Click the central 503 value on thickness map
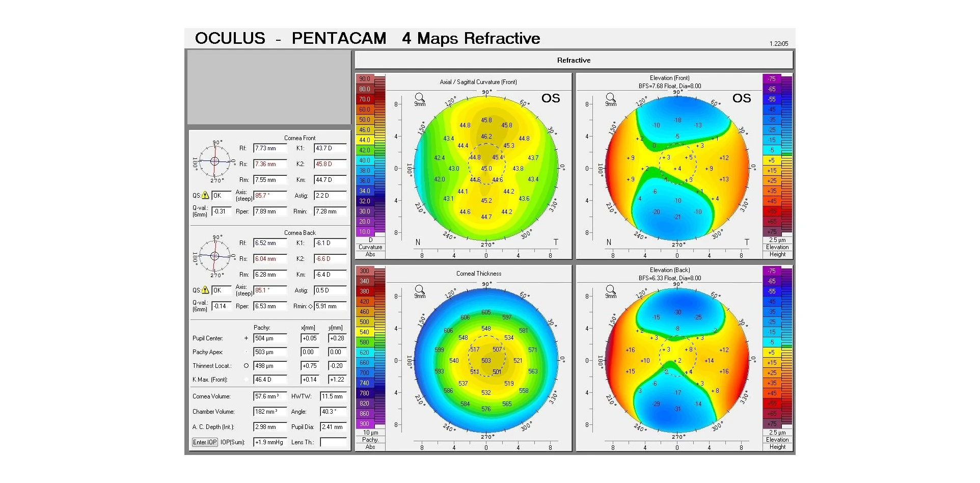 (x=486, y=361)
